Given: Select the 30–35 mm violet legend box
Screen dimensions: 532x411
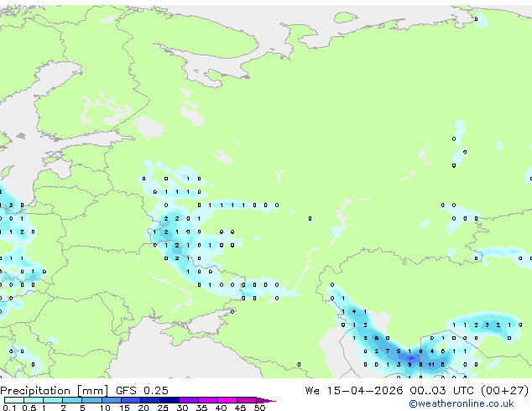Looking at the screenshot, I should coord(189,400).
